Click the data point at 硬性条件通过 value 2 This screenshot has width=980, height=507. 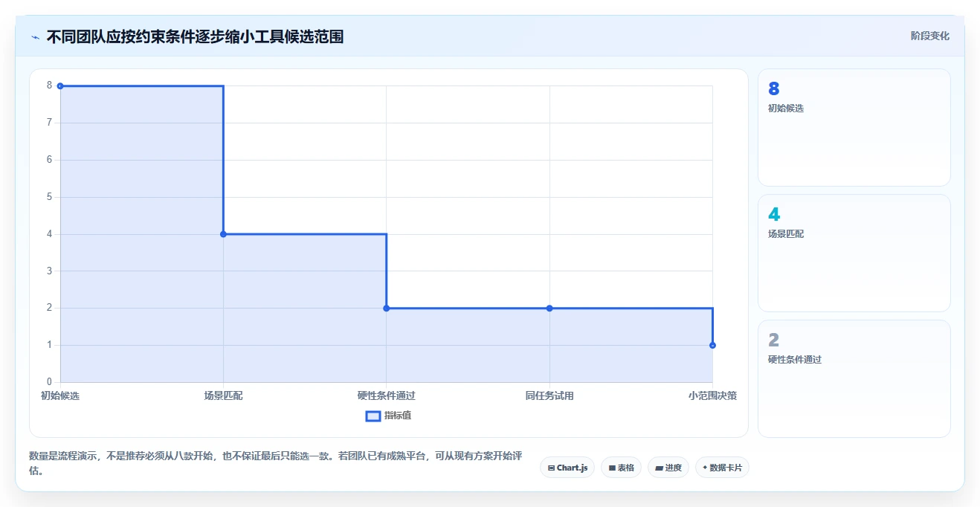(387, 309)
